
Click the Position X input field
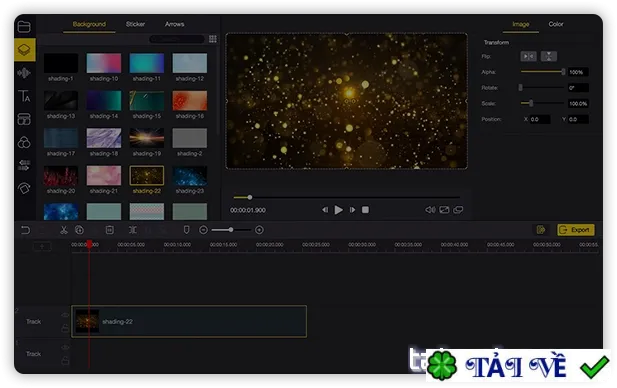pos(540,119)
